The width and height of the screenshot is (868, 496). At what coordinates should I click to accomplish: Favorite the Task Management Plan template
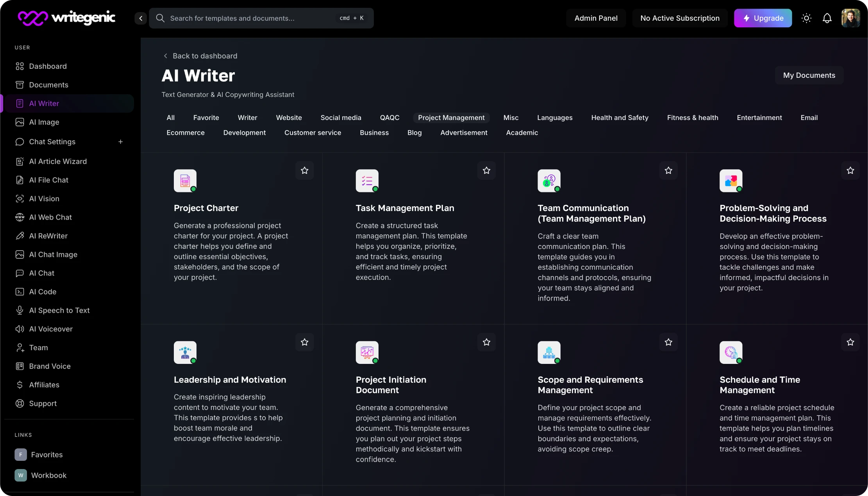486,170
